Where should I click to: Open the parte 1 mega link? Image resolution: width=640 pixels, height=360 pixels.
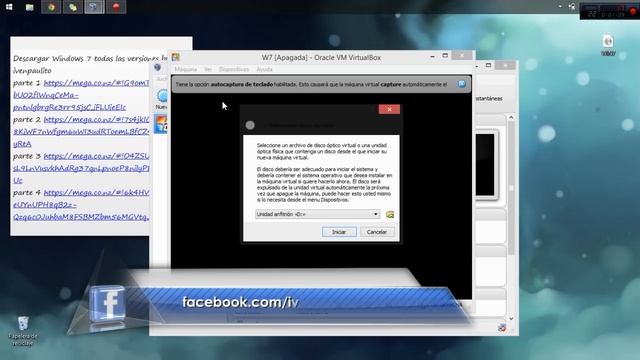[x=81, y=95]
